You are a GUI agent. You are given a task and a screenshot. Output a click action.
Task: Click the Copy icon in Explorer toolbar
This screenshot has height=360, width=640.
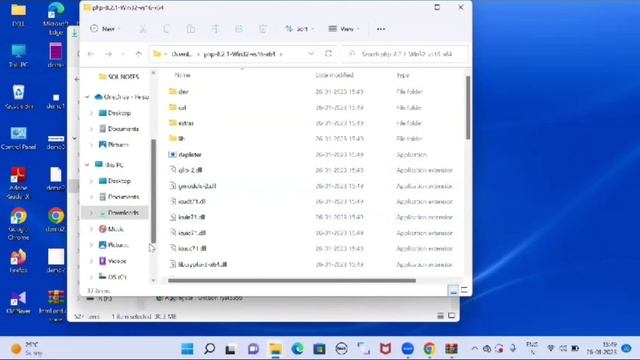tap(166, 29)
